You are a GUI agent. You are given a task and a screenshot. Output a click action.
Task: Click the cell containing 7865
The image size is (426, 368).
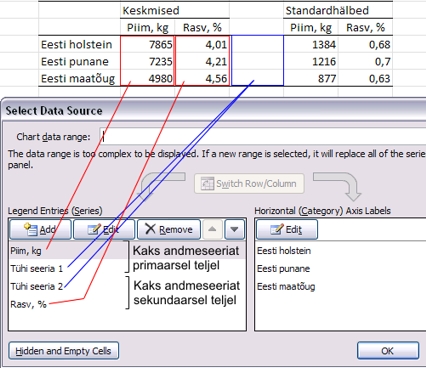[147, 44]
